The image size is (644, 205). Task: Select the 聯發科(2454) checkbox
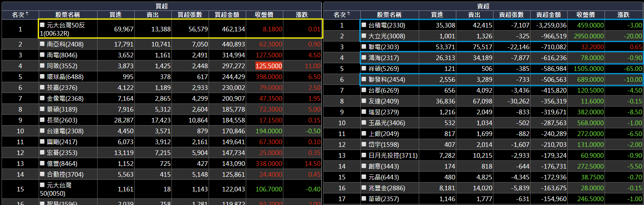click(364, 79)
